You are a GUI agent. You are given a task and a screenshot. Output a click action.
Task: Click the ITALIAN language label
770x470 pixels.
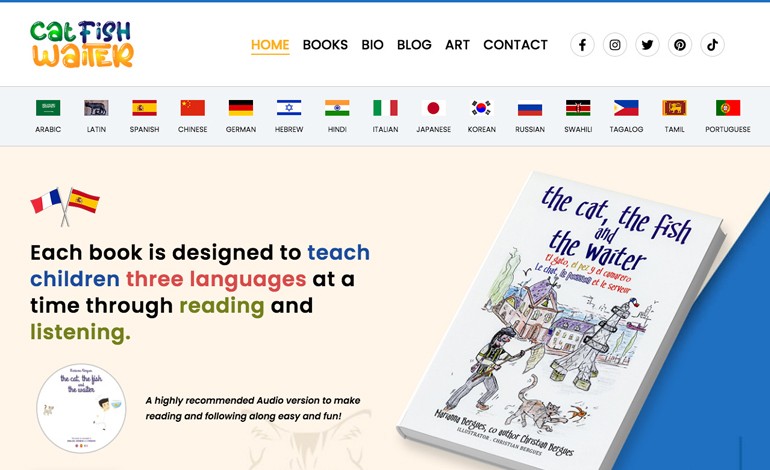point(385,129)
